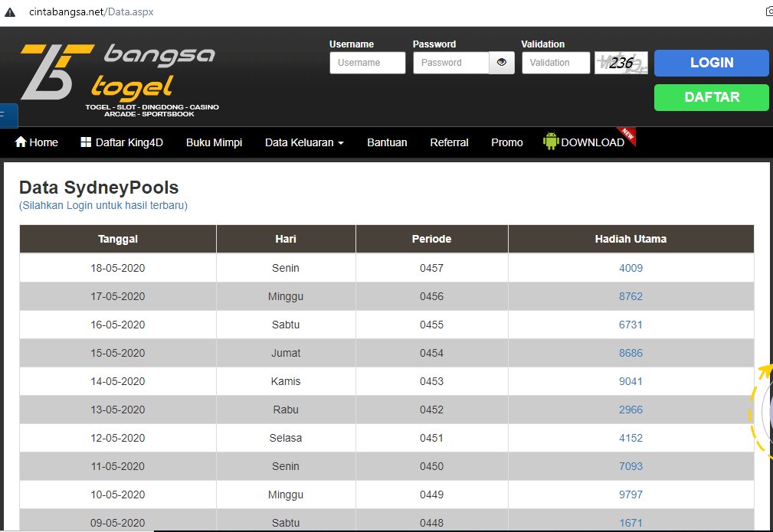Screen dimensions: 773x532
Task: Focus the Username input field
Action: click(367, 63)
